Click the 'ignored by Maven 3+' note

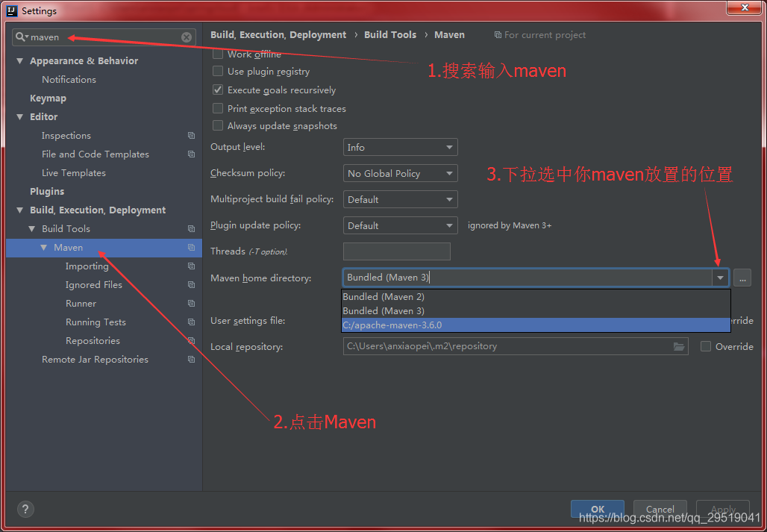click(510, 225)
